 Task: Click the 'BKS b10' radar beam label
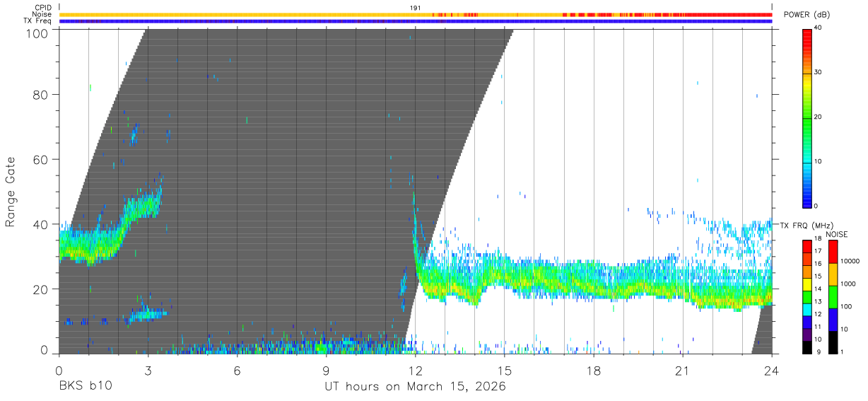coord(85,386)
